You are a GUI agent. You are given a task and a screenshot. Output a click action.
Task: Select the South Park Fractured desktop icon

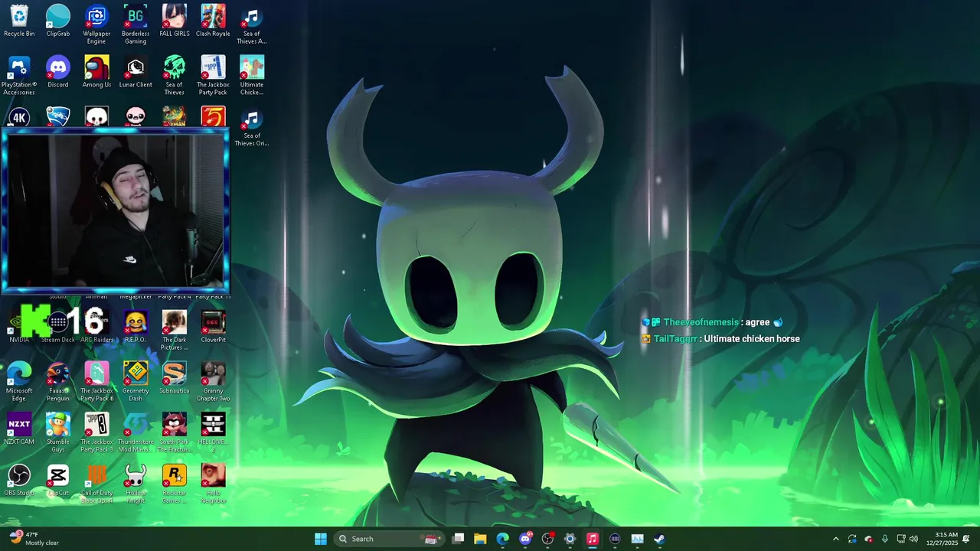(x=175, y=433)
